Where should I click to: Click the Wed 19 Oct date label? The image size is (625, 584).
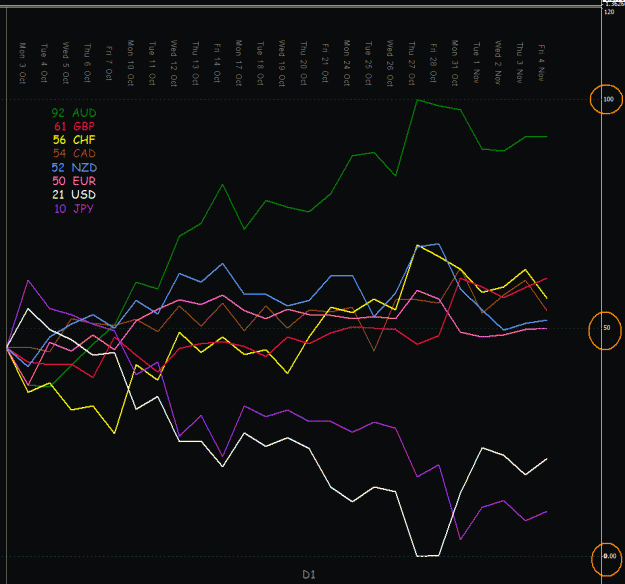click(x=282, y=63)
